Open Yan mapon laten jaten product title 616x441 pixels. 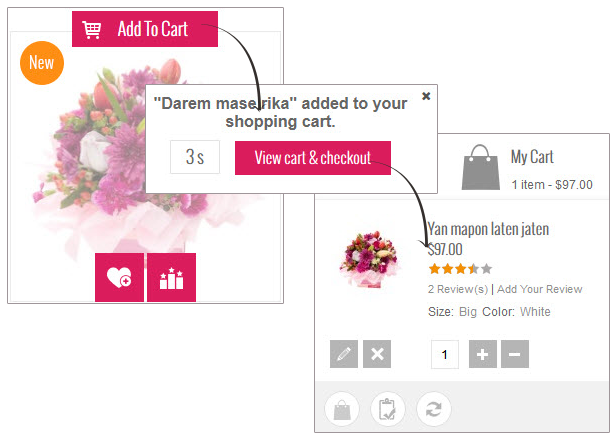click(488, 229)
